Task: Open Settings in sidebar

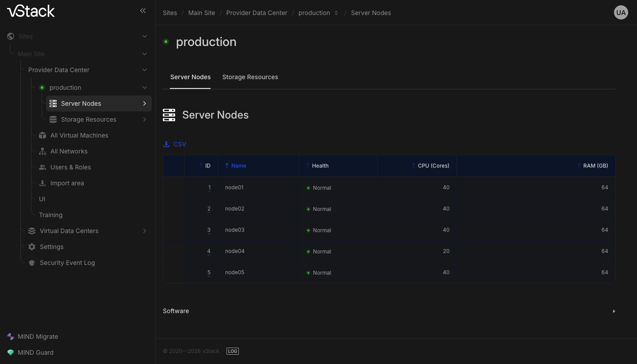Action: [x=52, y=247]
